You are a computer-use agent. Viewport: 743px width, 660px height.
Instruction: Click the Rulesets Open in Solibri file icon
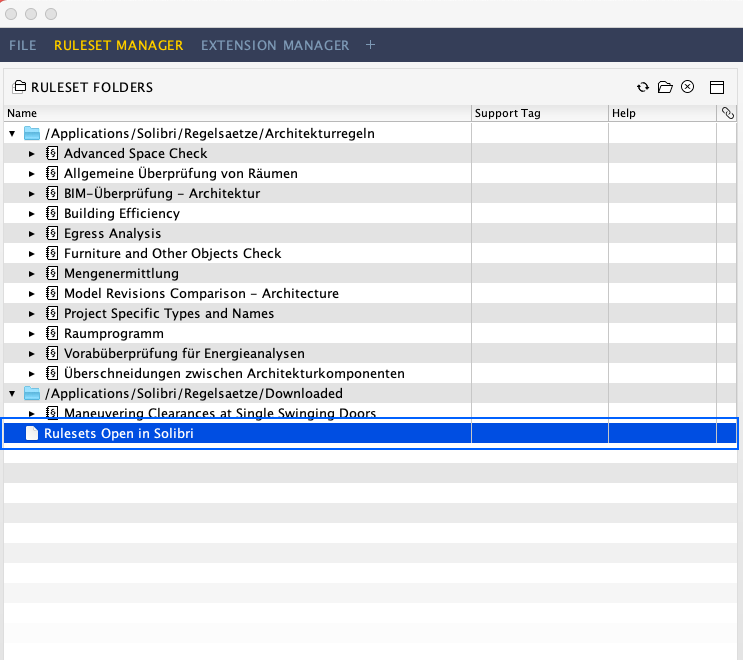[32, 433]
